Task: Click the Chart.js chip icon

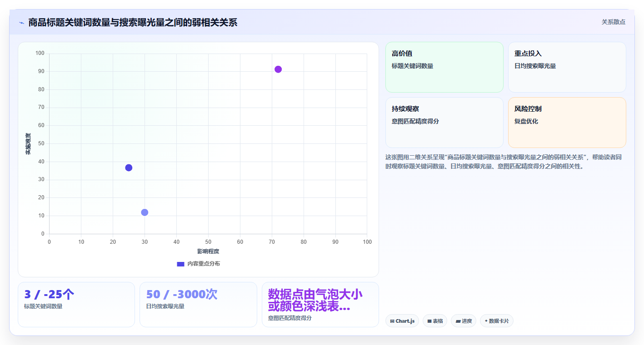Action: [392, 321]
